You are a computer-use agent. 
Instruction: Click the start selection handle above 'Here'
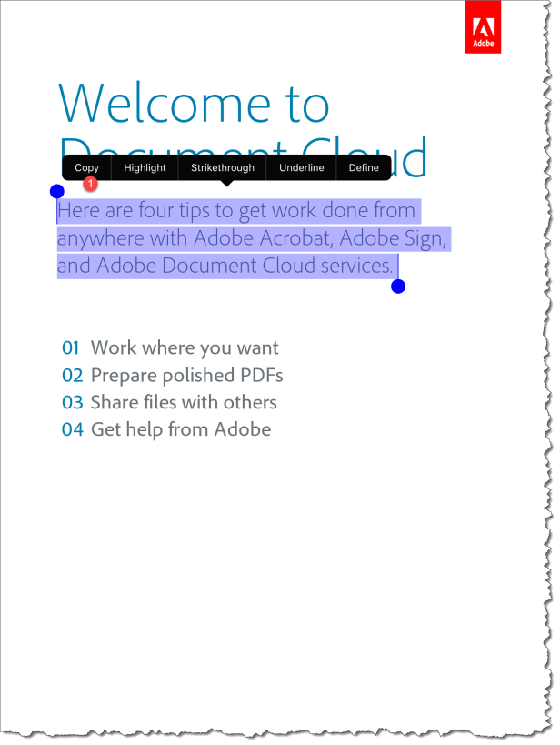57,191
